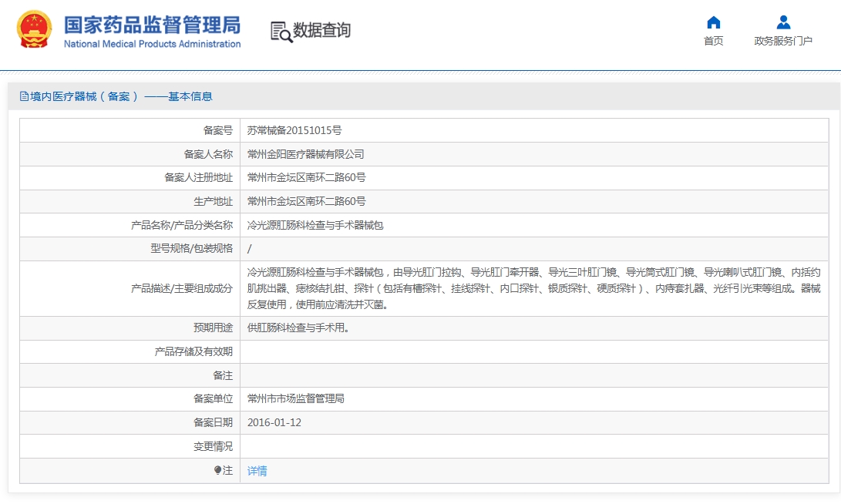The height and width of the screenshot is (504, 841).
Task: Click the national emblem logo
Action: point(35,29)
